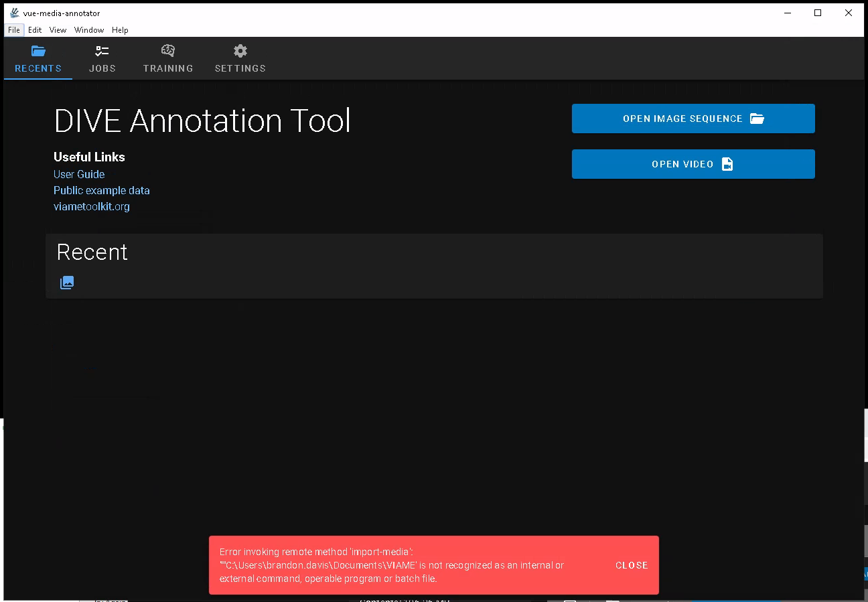
Task: Open the View menu
Action: point(58,29)
